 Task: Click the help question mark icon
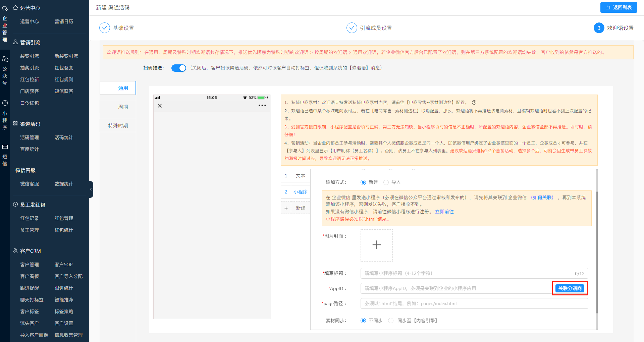coord(474,103)
